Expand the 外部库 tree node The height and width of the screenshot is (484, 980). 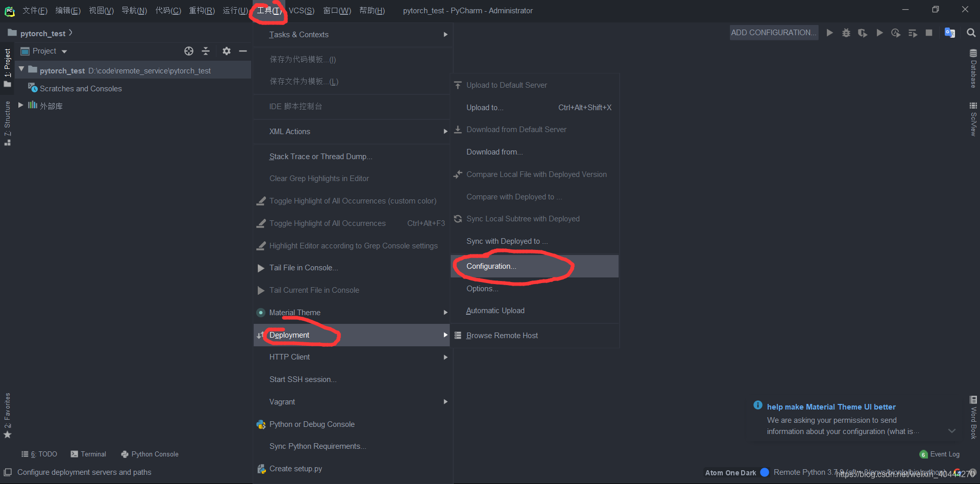pyautogui.click(x=21, y=105)
